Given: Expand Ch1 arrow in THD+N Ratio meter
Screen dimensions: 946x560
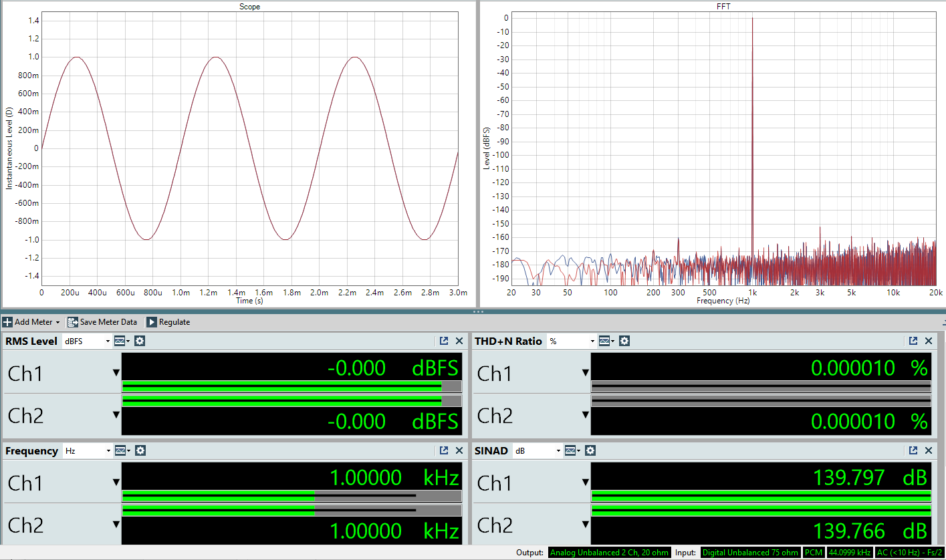Looking at the screenshot, I should point(586,373).
